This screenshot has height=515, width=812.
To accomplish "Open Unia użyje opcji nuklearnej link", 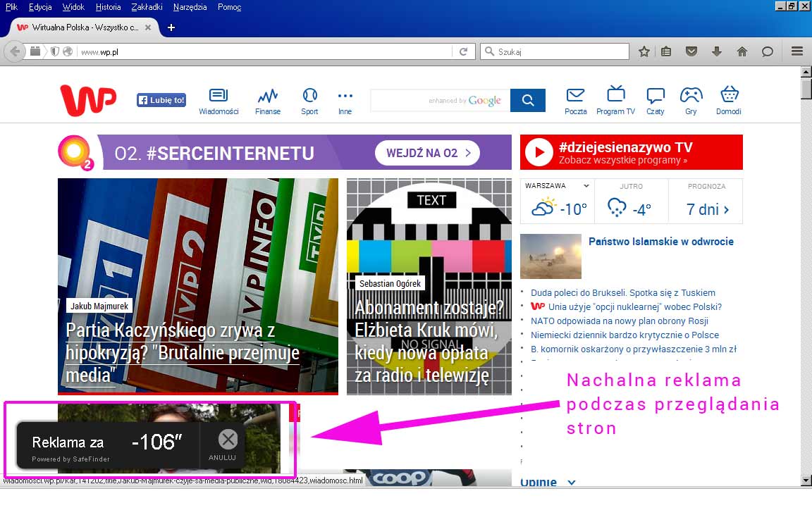I will (x=635, y=306).
